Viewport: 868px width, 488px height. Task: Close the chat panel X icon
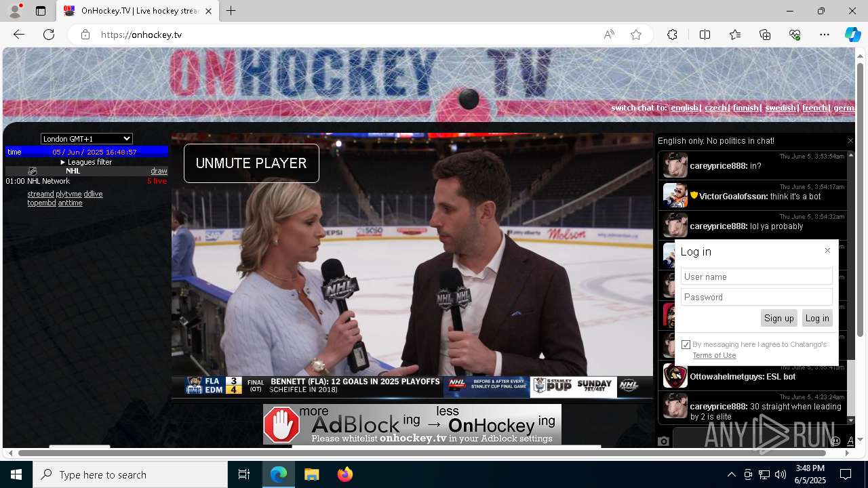pyautogui.click(x=850, y=141)
